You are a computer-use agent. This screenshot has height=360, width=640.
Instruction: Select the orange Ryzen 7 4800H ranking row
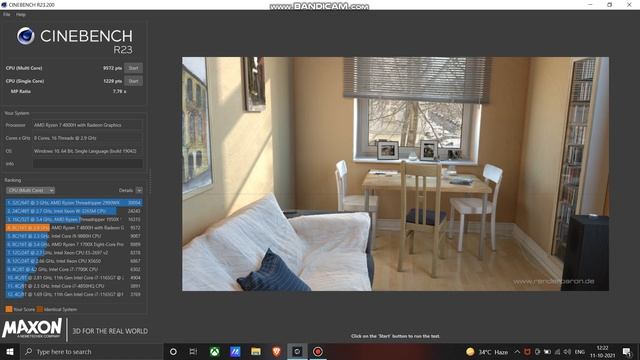pyautogui.click(x=74, y=228)
